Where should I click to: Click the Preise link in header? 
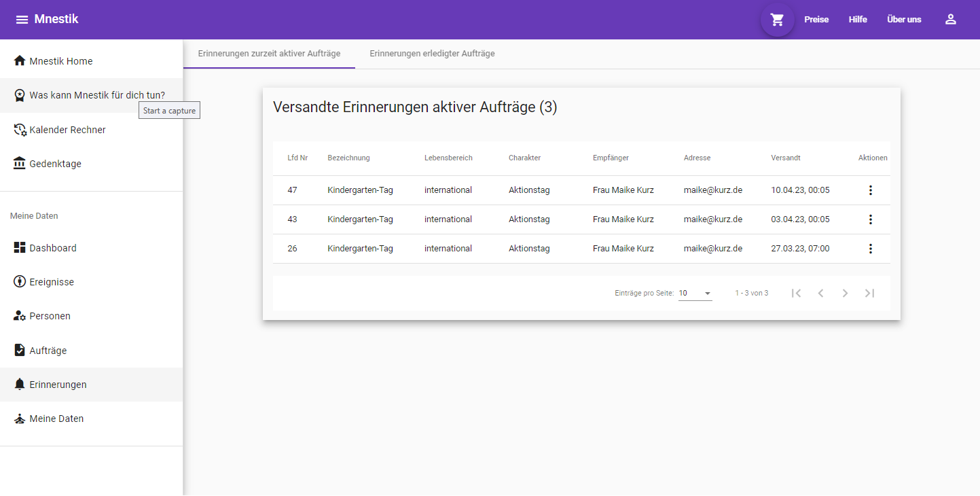click(x=816, y=20)
